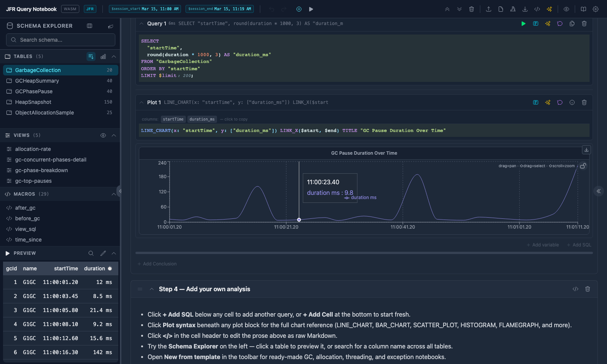Click the yellow sparkle icon in top toolbar
Image resolution: width=607 pixels, height=364 pixels.
[549, 9]
